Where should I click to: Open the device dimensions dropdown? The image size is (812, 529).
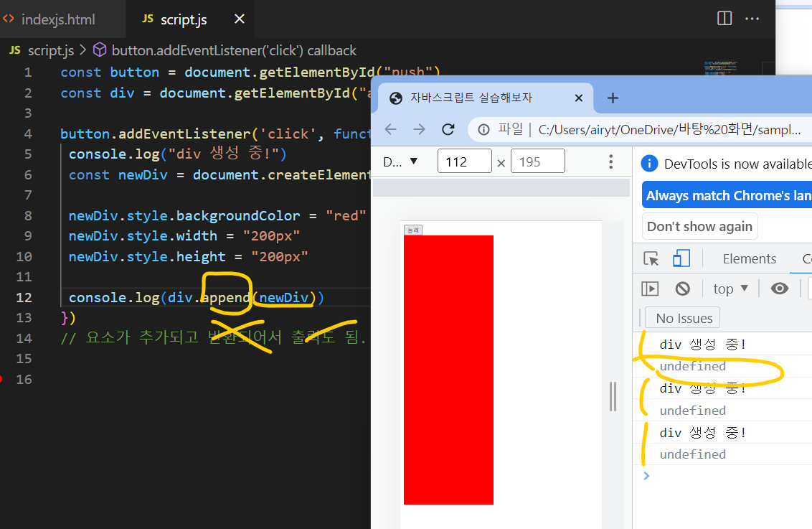[x=400, y=161]
